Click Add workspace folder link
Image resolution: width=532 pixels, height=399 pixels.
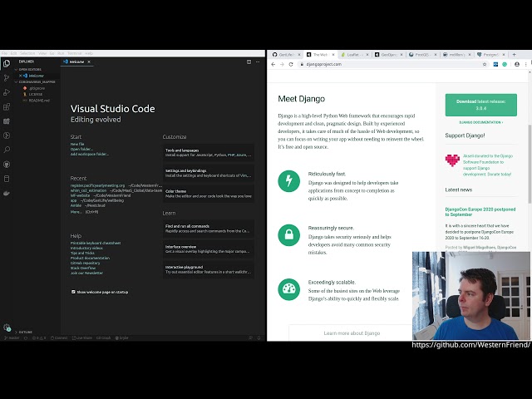pyautogui.click(x=90, y=154)
